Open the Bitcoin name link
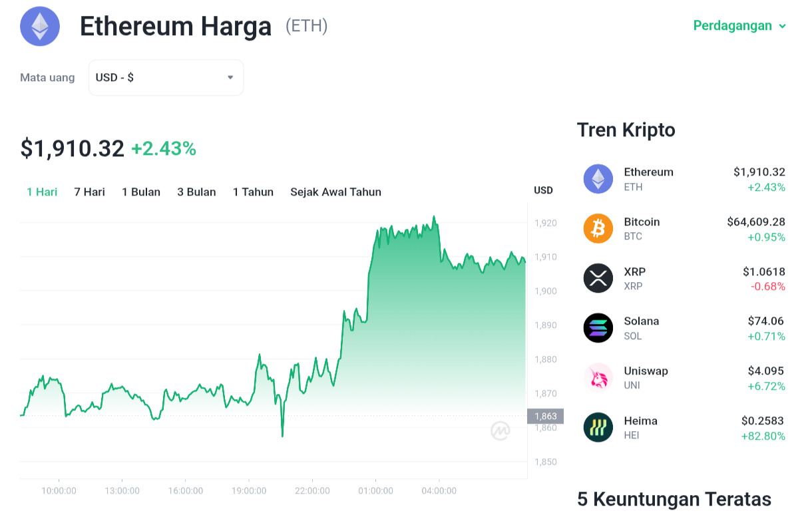The height and width of the screenshot is (521, 812). [x=642, y=222]
